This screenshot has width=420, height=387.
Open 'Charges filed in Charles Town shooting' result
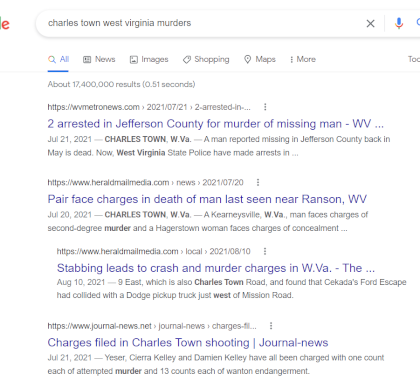point(188,343)
